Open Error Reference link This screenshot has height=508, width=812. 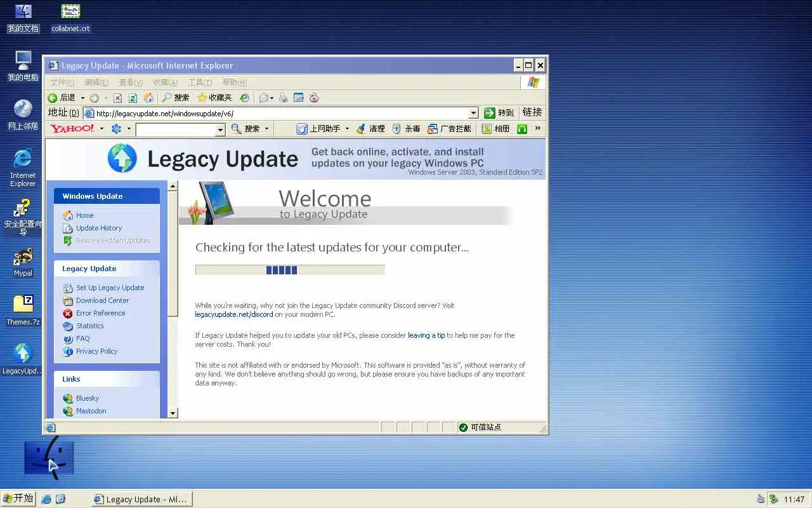pos(100,313)
